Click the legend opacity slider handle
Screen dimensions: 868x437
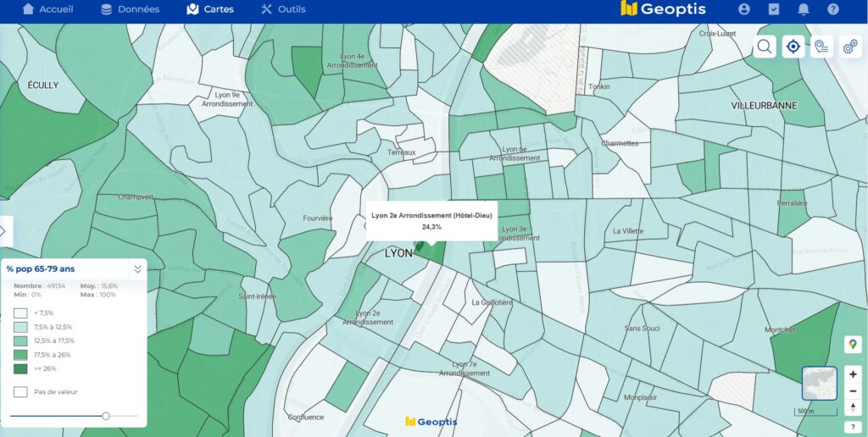click(106, 416)
